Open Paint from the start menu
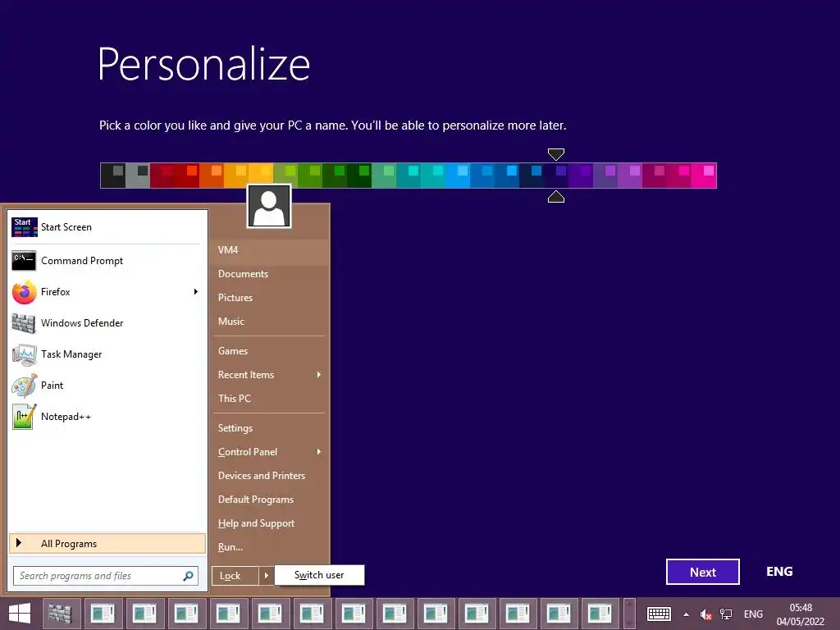 coord(107,386)
